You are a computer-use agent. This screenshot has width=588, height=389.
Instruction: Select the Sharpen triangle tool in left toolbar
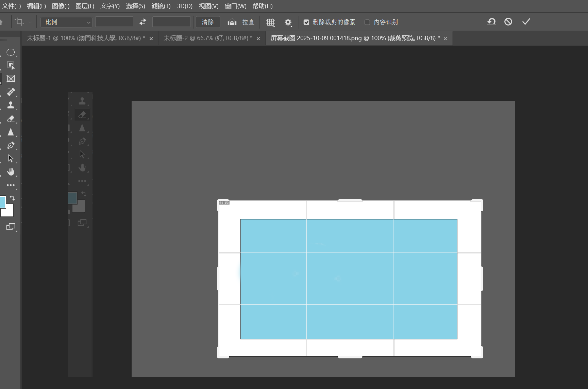point(11,132)
